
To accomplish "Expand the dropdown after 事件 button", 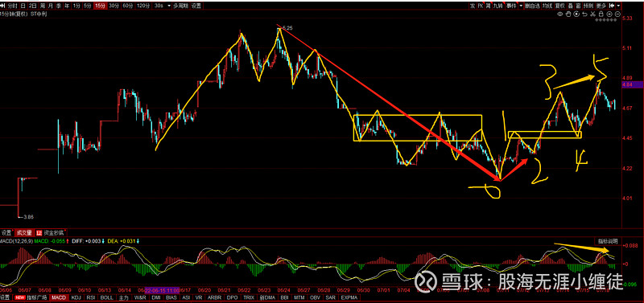I will [521, 6].
